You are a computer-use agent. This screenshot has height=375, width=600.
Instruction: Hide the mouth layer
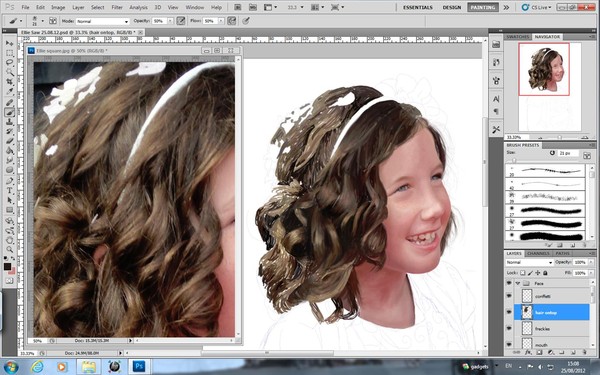click(509, 344)
